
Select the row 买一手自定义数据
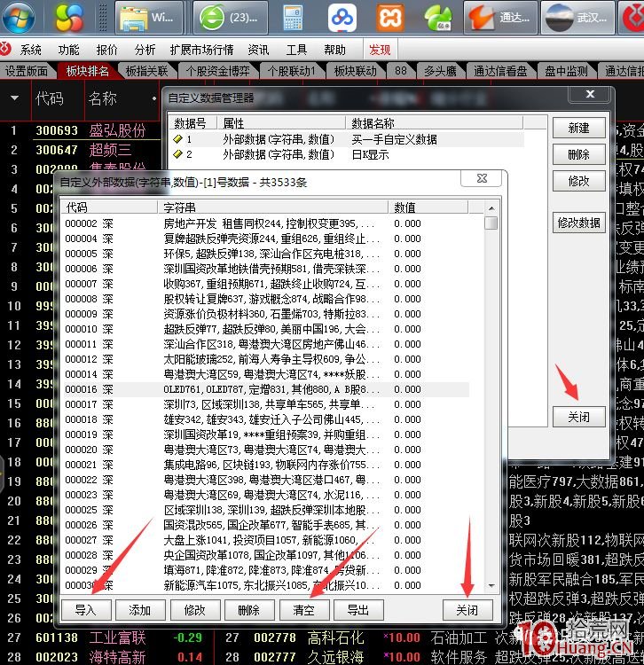(x=347, y=139)
